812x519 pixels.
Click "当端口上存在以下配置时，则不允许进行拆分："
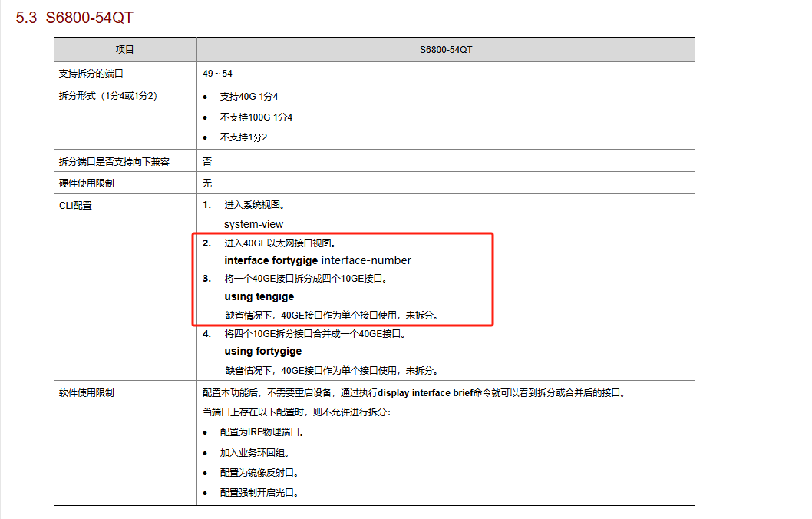pyautogui.click(x=297, y=412)
